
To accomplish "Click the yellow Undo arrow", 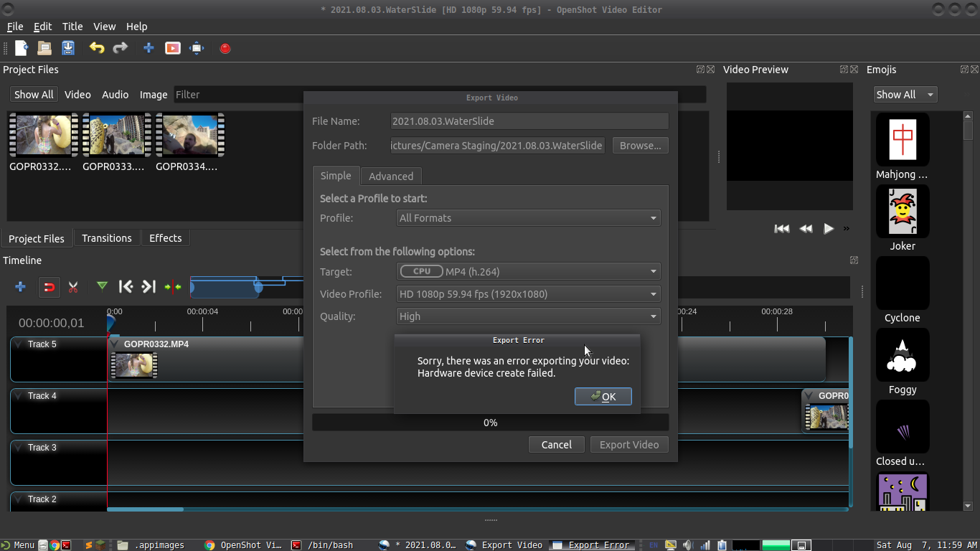I will 97,48.
